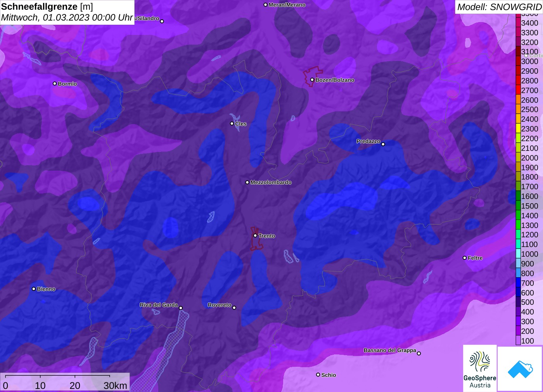543x392 pixels.
Task: Click the Riva del Garda marker dot
Action: click(x=181, y=308)
